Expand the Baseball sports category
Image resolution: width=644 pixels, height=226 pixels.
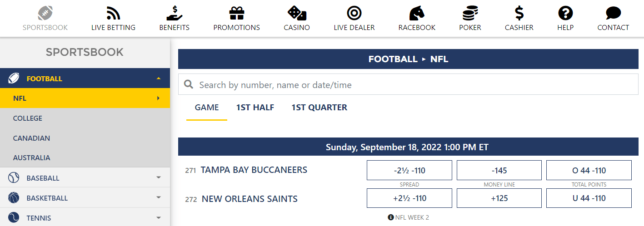pos(158,178)
